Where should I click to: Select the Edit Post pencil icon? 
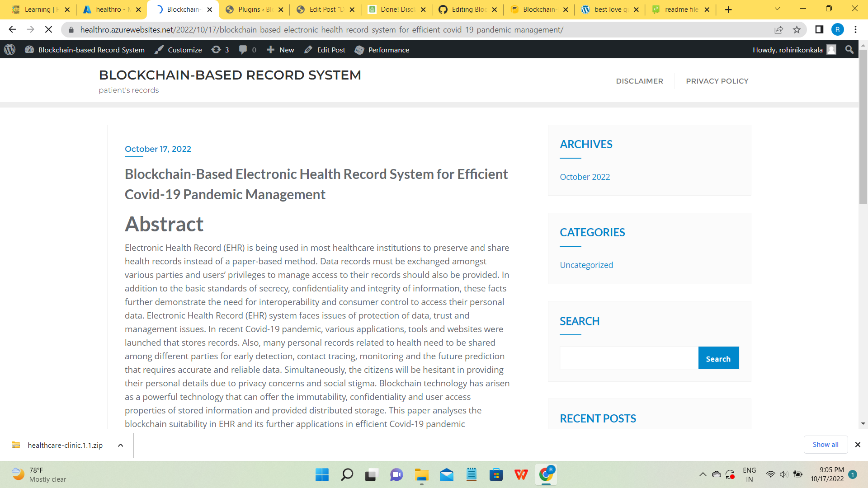(308, 50)
